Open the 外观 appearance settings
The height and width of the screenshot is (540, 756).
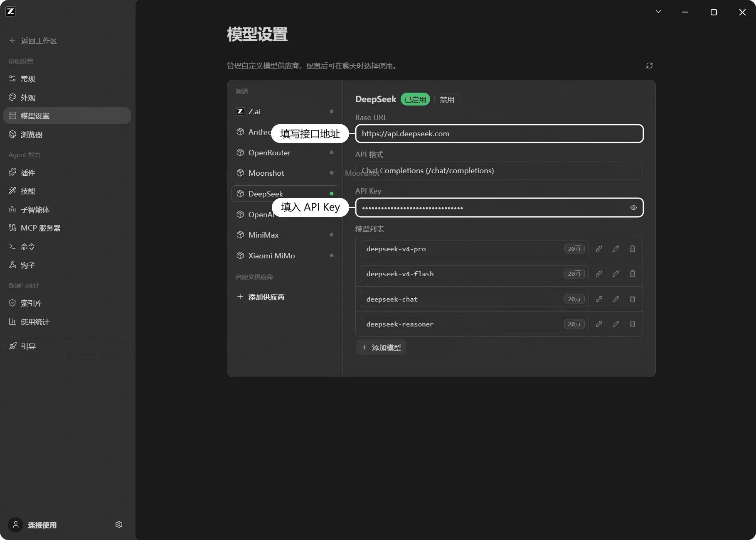(x=67, y=98)
